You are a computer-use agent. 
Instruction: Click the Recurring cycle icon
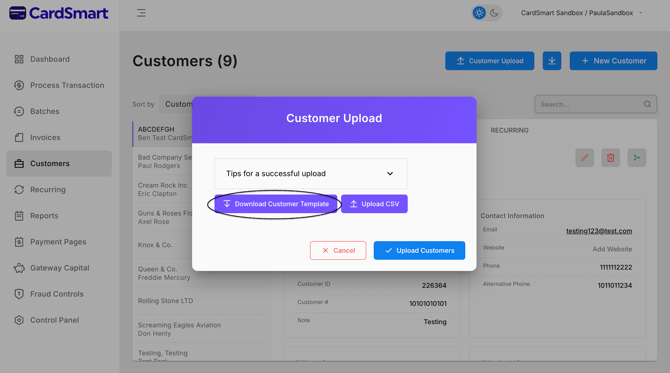pos(19,189)
